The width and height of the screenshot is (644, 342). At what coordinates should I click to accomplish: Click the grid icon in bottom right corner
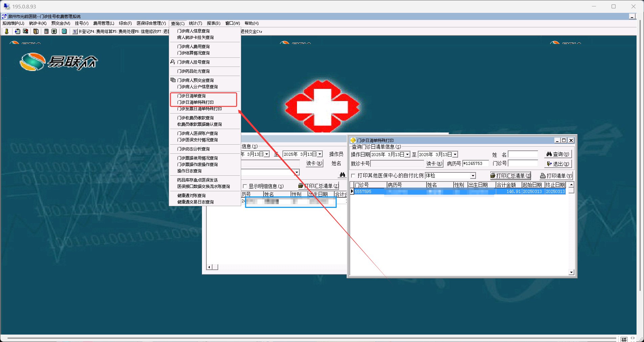click(624, 339)
